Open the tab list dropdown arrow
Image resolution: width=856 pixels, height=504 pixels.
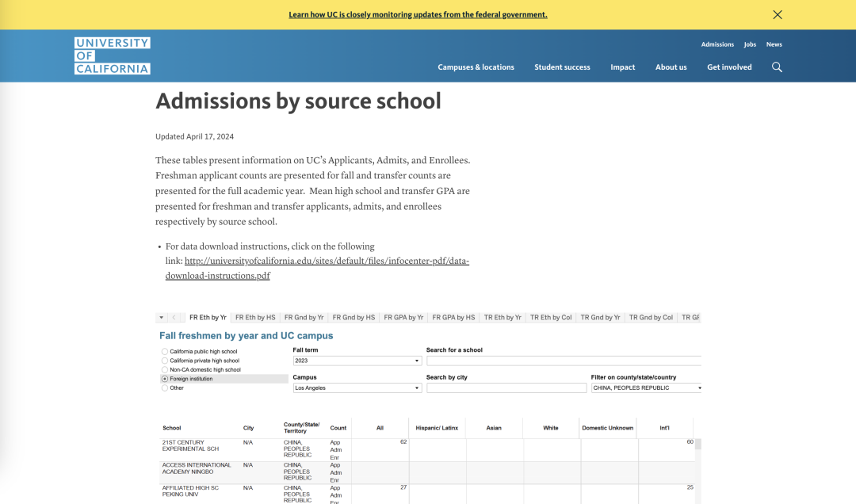pos(161,317)
